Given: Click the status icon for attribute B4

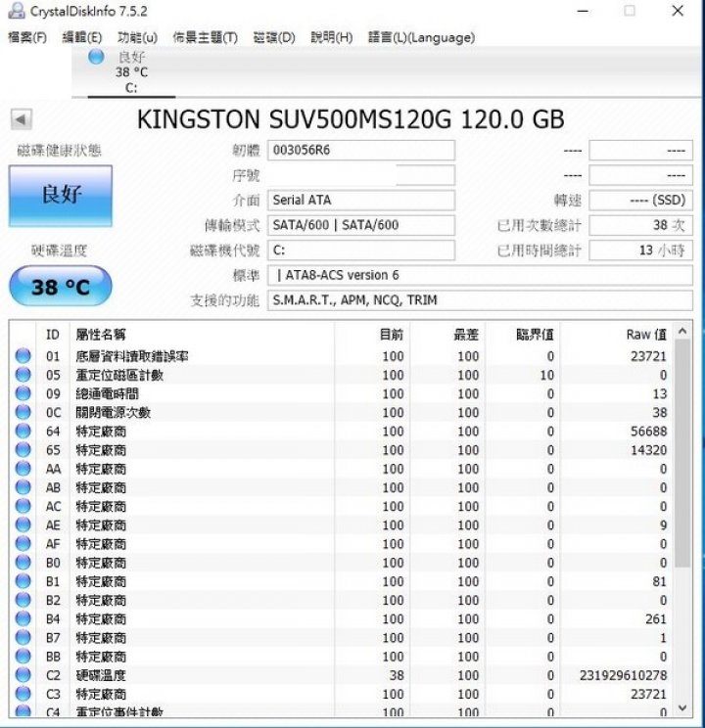Looking at the screenshot, I should pos(23,618).
